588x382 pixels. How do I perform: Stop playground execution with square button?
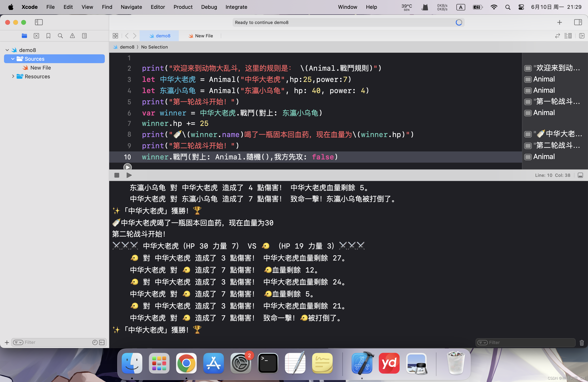coord(117,175)
